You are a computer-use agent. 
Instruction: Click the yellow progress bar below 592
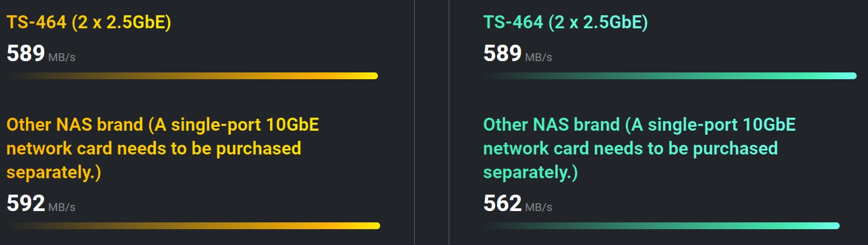[x=194, y=226]
